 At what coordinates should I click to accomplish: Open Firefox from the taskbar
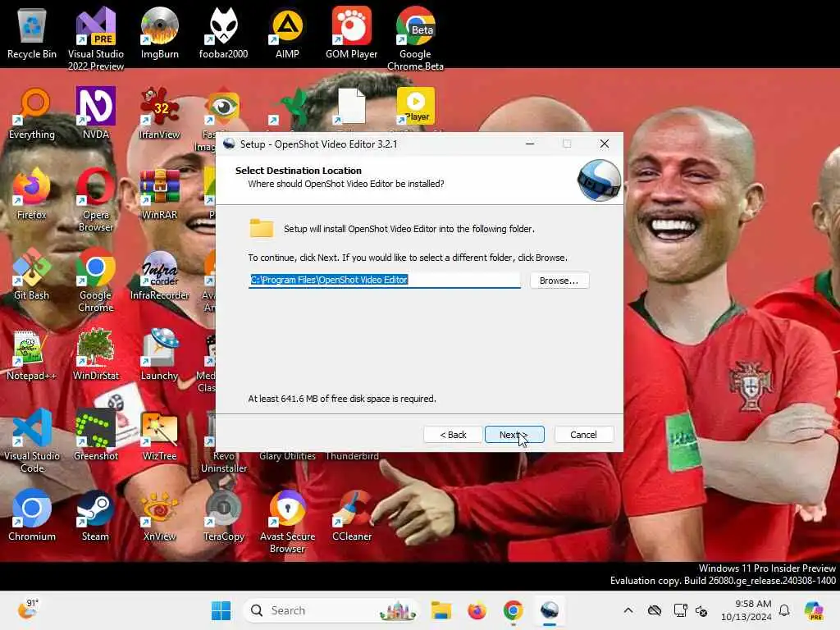pos(477,610)
